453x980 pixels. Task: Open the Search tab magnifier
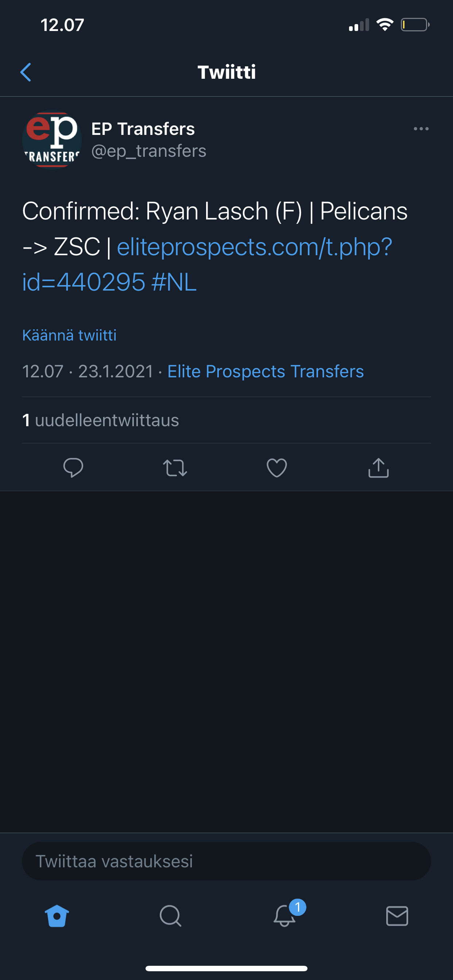click(x=170, y=916)
